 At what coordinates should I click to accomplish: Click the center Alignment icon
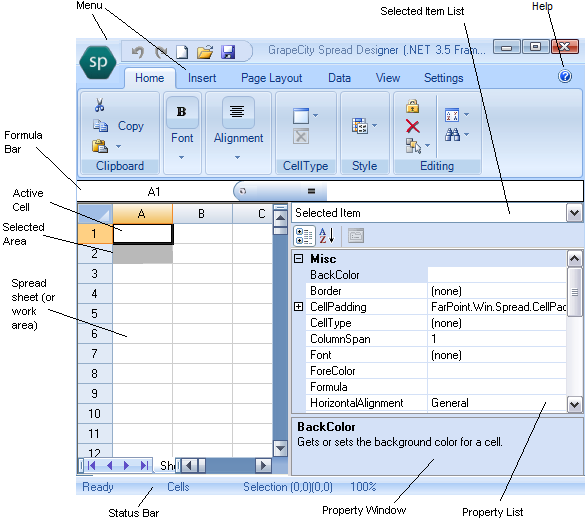click(x=237, y=112)
